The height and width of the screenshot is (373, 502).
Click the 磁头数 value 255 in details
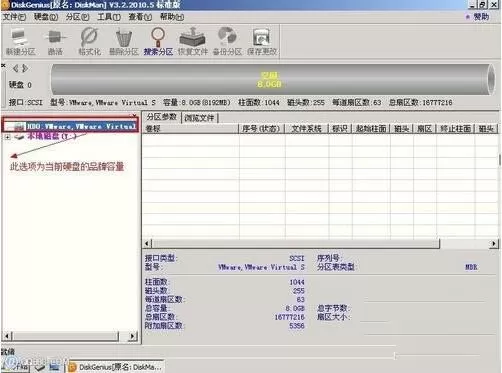[x=299, y=291]
